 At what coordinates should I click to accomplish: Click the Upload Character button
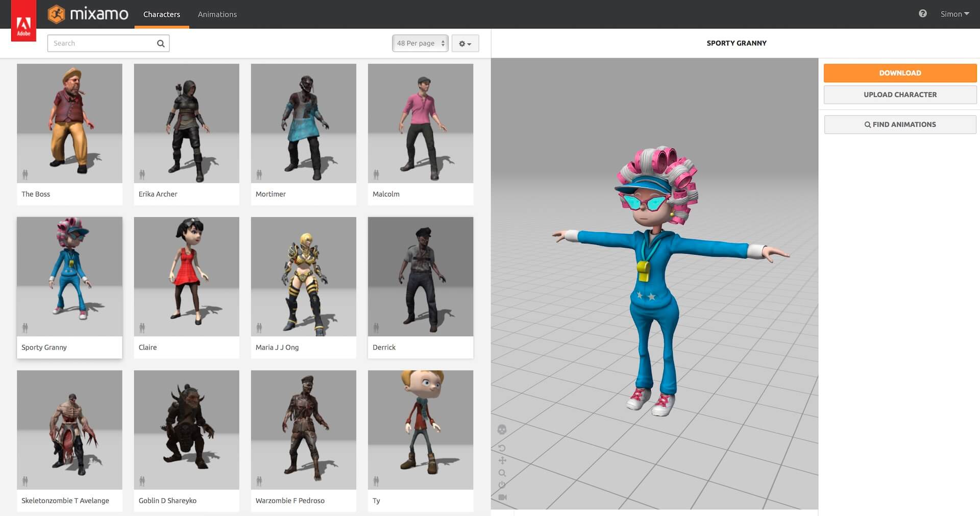pos(899,94)
